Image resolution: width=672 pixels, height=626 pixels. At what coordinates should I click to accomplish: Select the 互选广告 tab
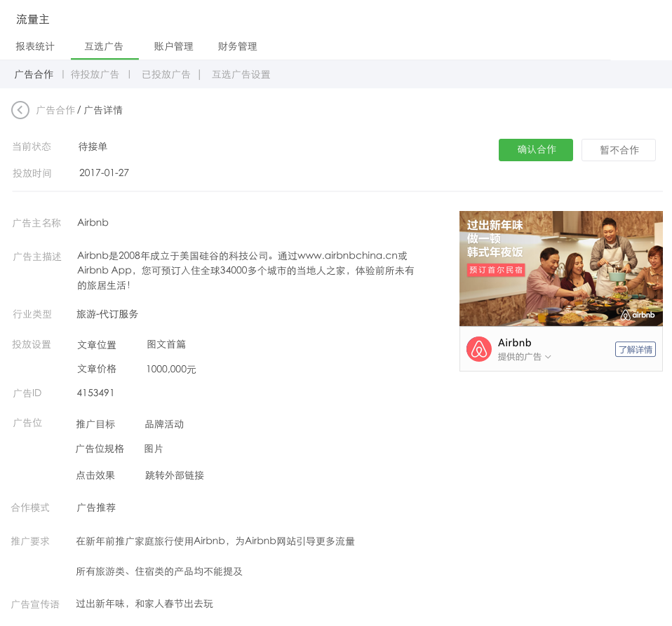[104, 46]
